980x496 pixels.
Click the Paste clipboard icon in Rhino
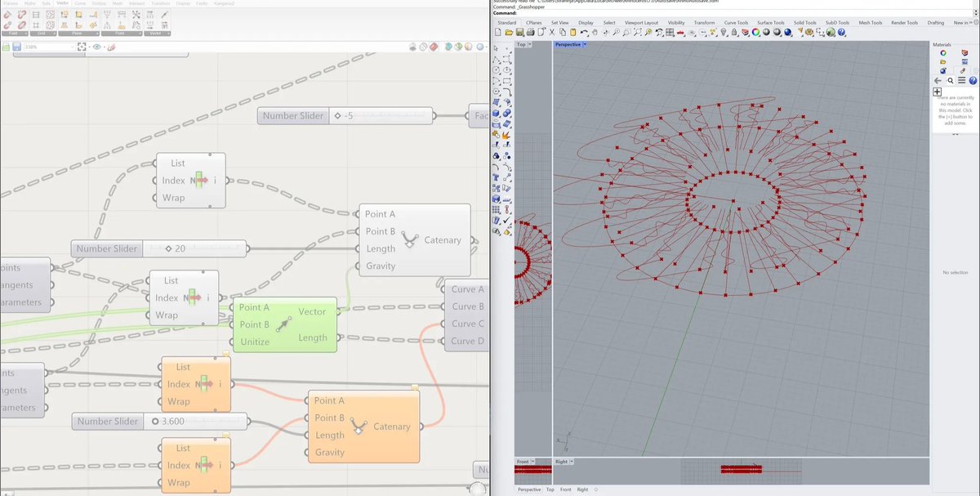pyautogui.click(x=572, y=32)
